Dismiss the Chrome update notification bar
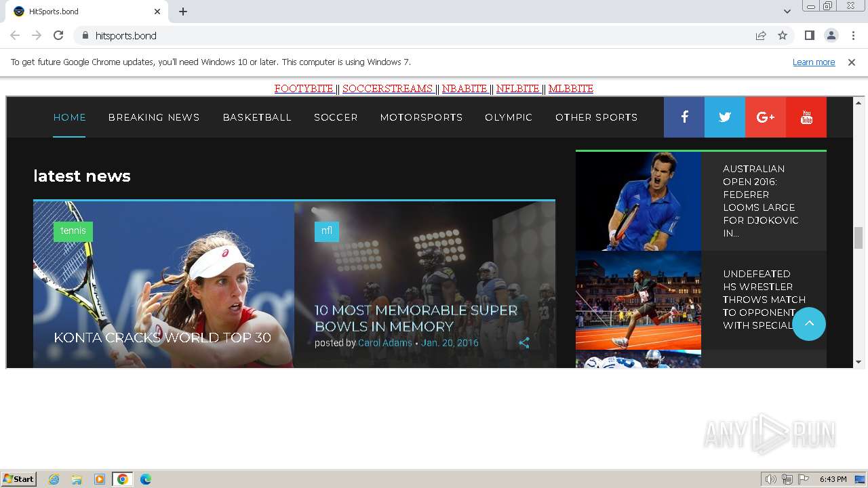 pyautogui.click(x=852, y=62)
